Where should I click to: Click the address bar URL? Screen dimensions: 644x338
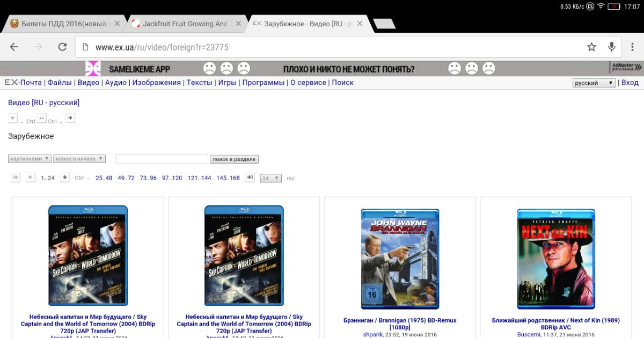coord(162,47)
